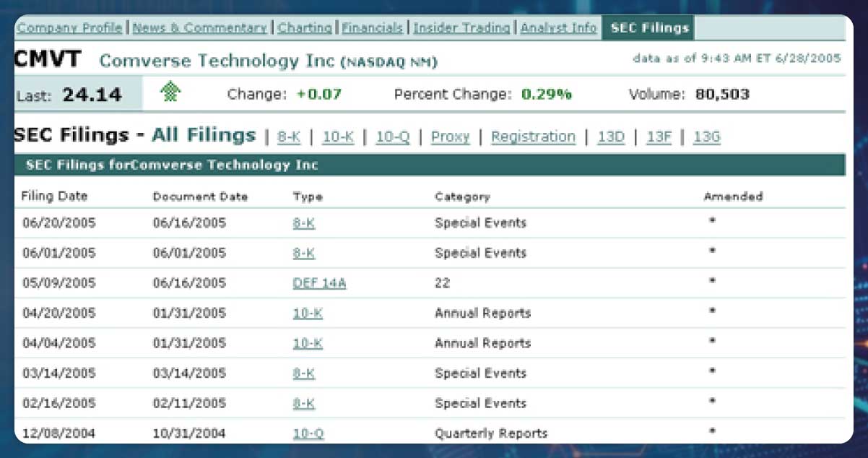Image resolution: width=868 pixels, height=458 pixels.
Task: Select the Analyst Info tab
Action: pyautogui.click(x=558, y=28)
